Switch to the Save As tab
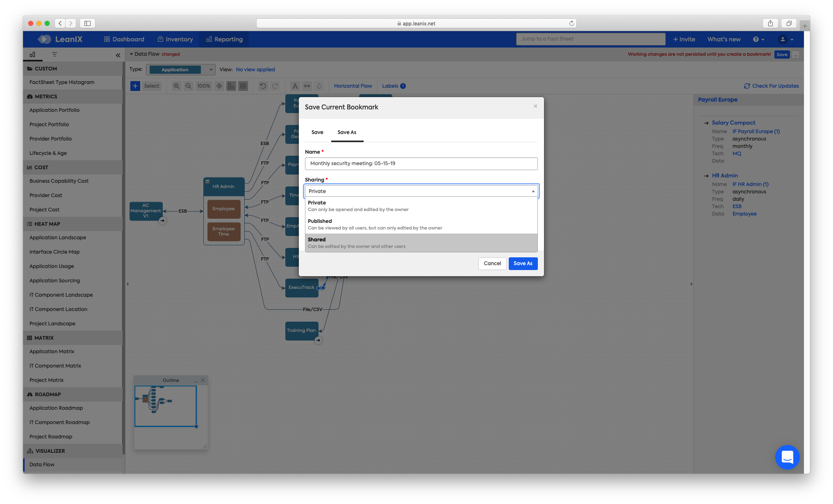 (347, 132)
